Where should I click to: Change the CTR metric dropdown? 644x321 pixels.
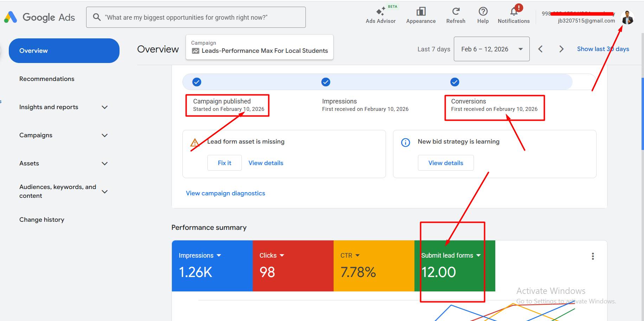[x=350, y=255]
